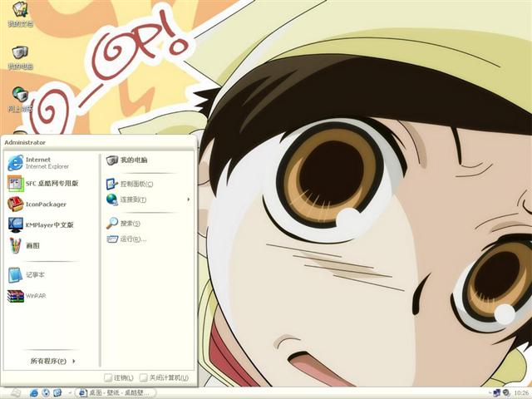This screenshot has width=532, height=399.
Task: Launch SFC 桌酷网专用版 program
Action: coord(51,183)
